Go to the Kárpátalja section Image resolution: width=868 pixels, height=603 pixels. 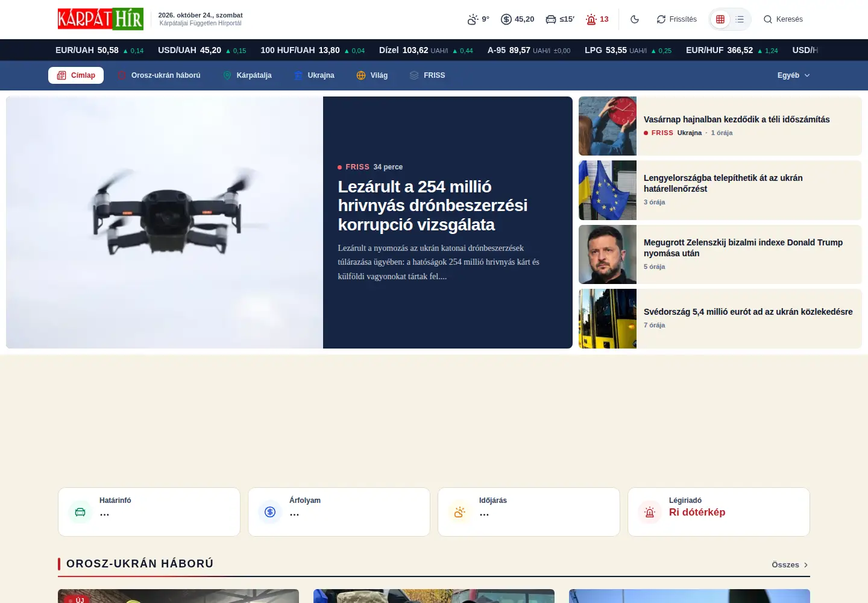coord(247,75)
